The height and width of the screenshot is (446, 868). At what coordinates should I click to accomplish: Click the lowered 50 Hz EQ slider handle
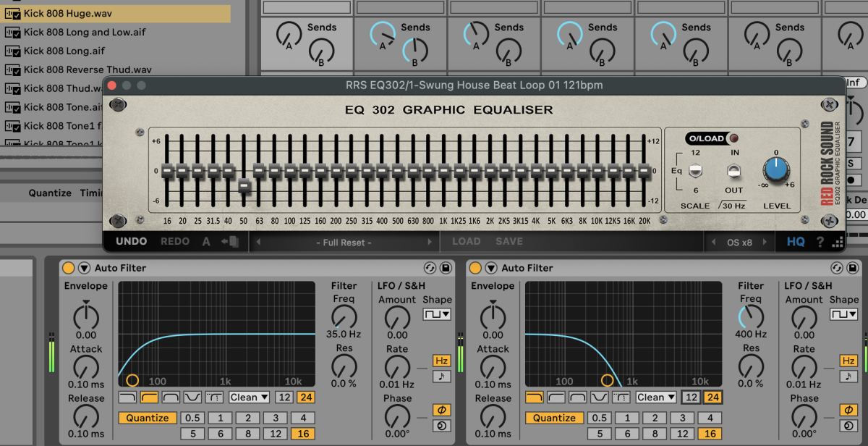[x=244, y=186]
